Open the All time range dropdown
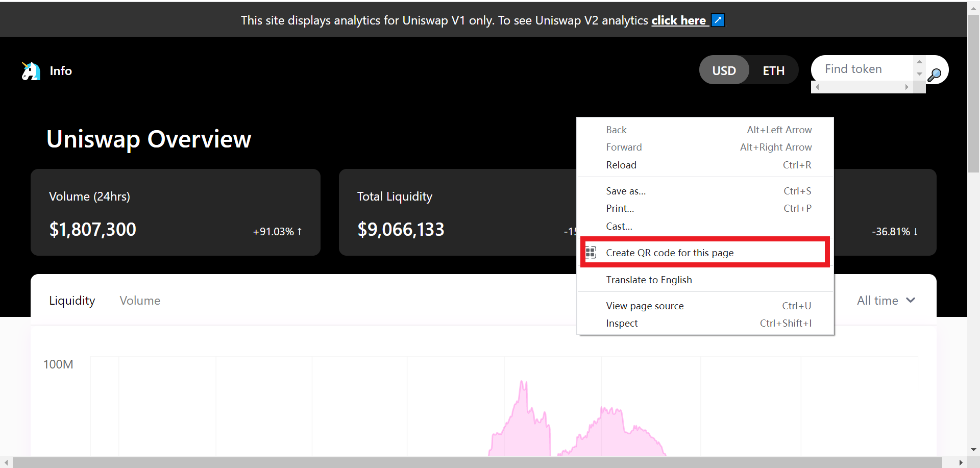980x468 pixels. click(886, 301)
